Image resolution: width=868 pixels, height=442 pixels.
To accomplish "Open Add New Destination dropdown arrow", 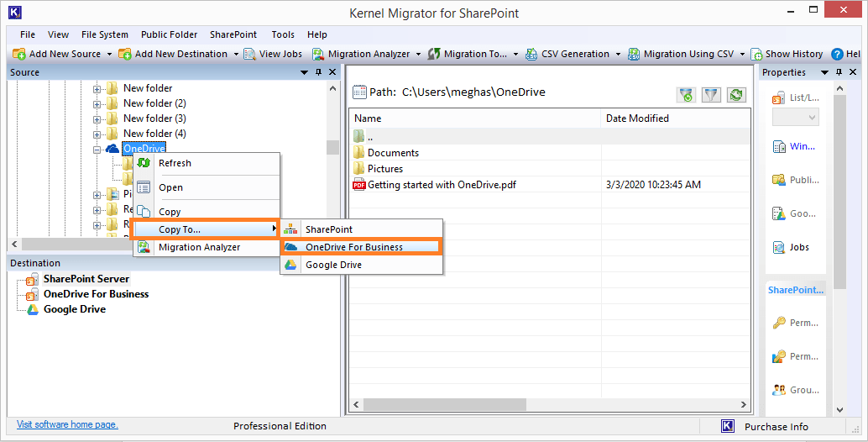I will point(236,55).
